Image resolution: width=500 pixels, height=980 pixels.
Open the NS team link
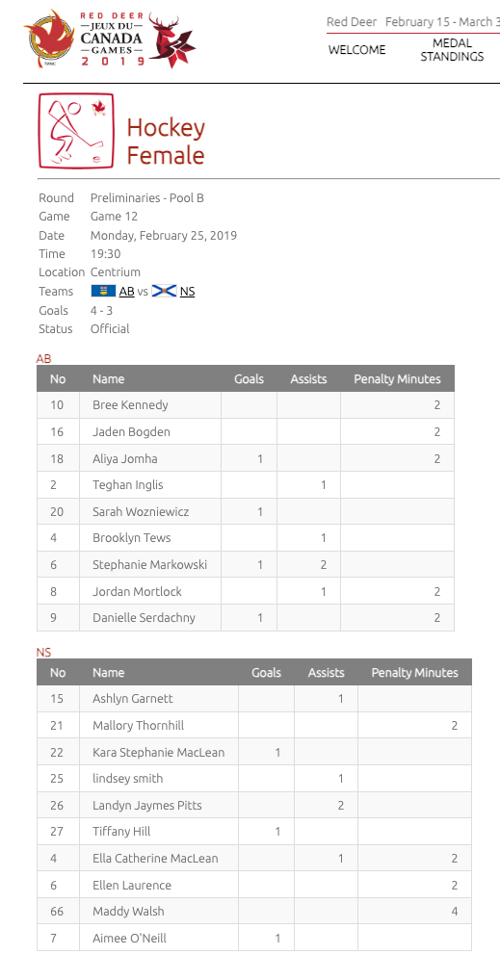(x=187, y=292)
